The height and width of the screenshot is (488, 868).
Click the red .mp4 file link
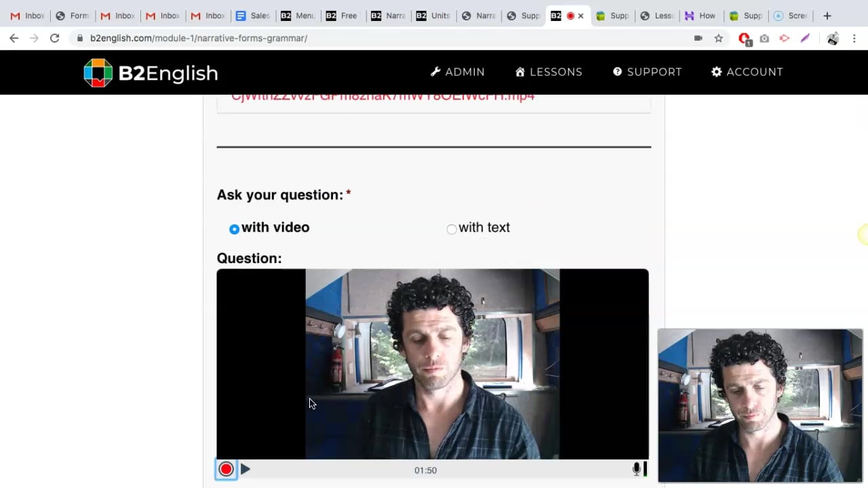pos(383,96)
